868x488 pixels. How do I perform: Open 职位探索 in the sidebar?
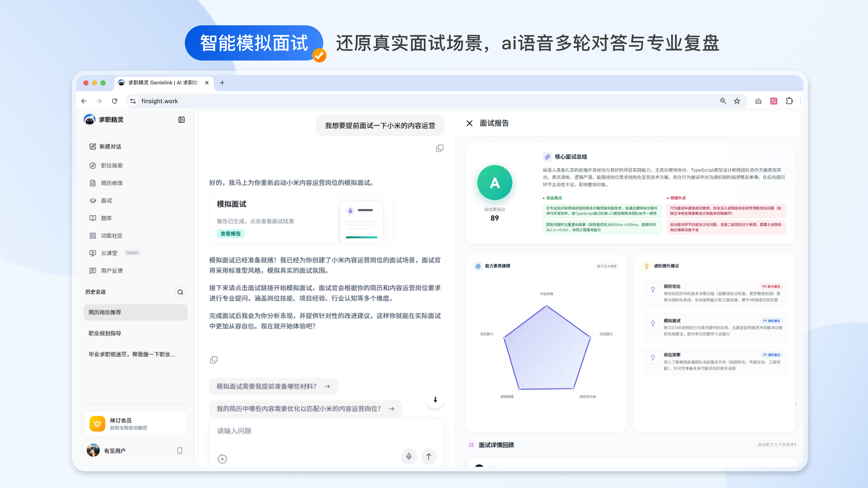tap(106, 165)
